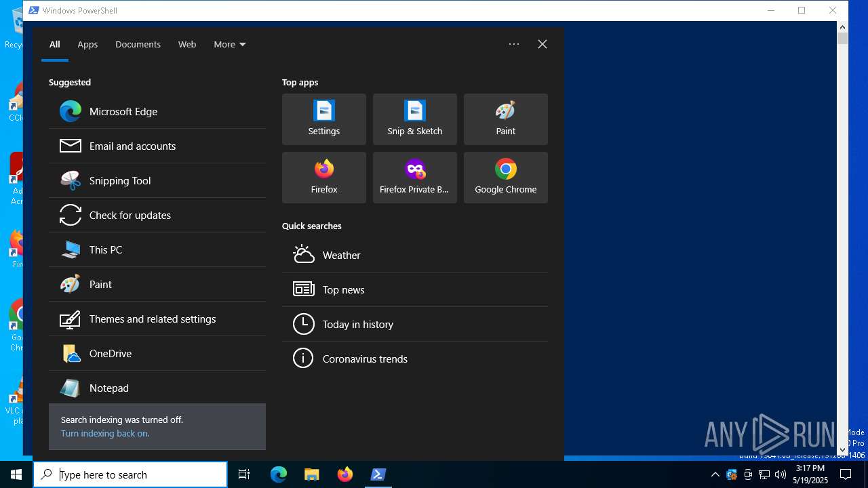Image resolution: width=868 pixels, height=488 pixels.
Task: Open Settings tile in Top apps
Action: point(324,119)
